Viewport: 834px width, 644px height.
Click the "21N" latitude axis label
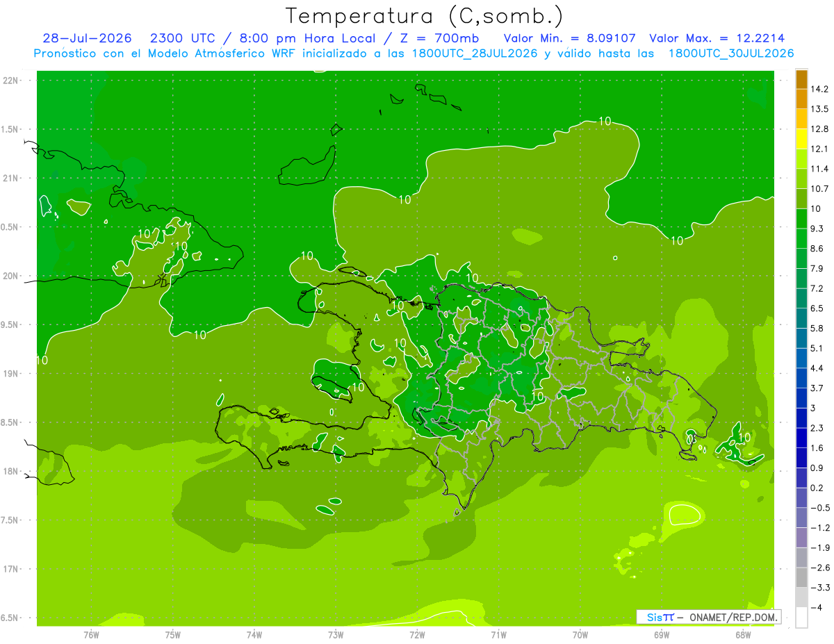[x=10, y=178]
